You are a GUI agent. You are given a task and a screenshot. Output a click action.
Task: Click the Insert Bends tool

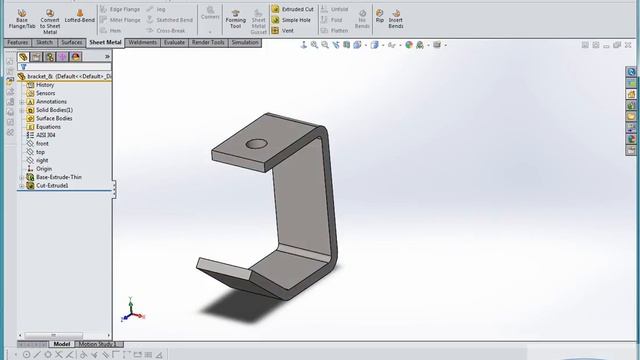396,19
